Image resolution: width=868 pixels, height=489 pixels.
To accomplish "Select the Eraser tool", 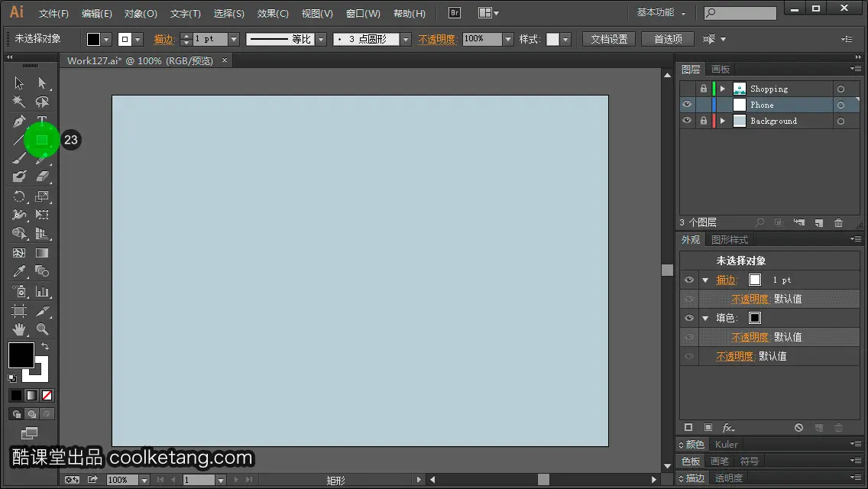I will pos(42,176).
